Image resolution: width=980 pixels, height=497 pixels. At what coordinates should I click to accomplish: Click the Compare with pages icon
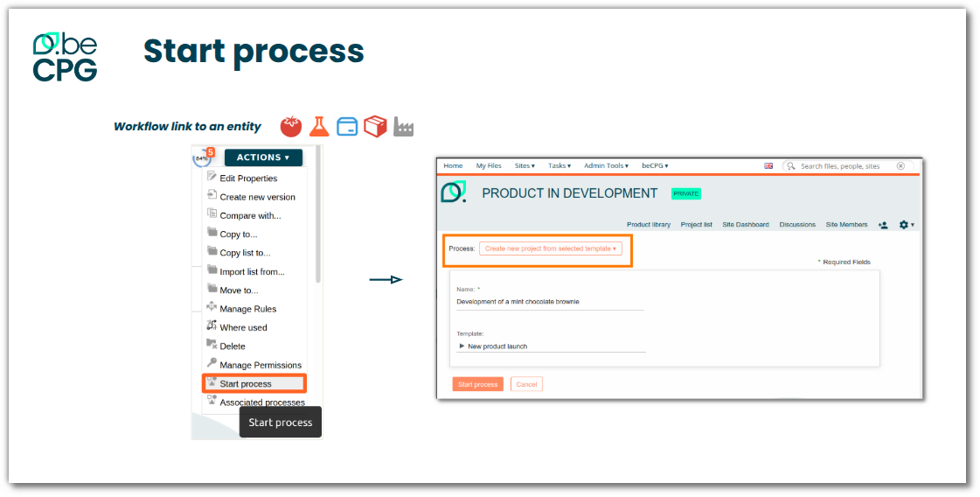[x=212, y=213]
